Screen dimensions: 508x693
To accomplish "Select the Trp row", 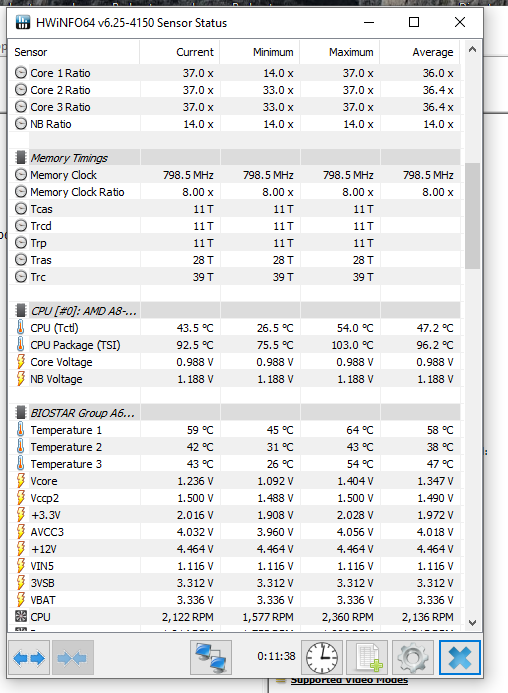I will pos(234,243).
